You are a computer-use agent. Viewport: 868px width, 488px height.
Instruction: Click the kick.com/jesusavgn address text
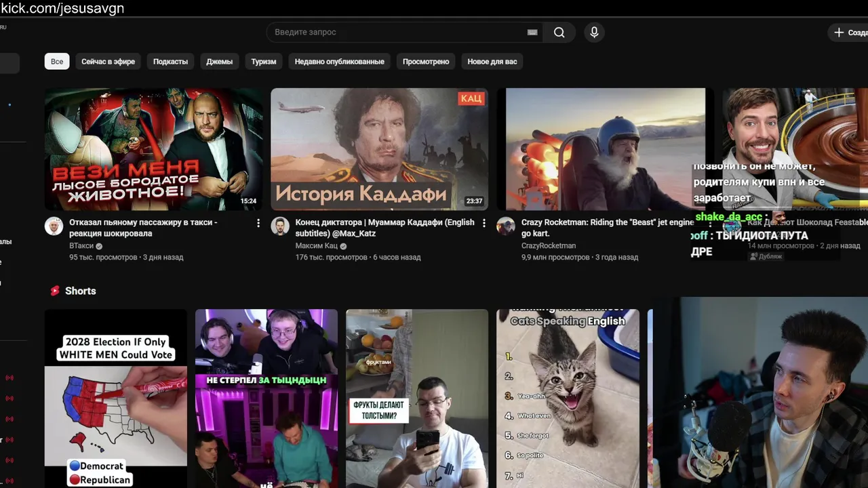click(x=62, y=8)
